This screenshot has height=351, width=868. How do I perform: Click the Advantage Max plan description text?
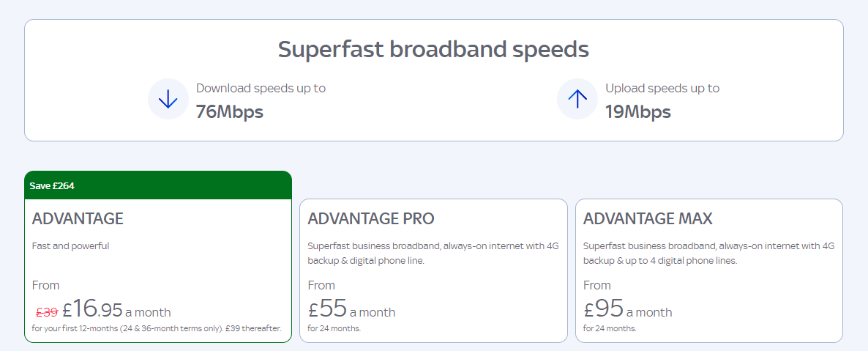coord(708,254)
